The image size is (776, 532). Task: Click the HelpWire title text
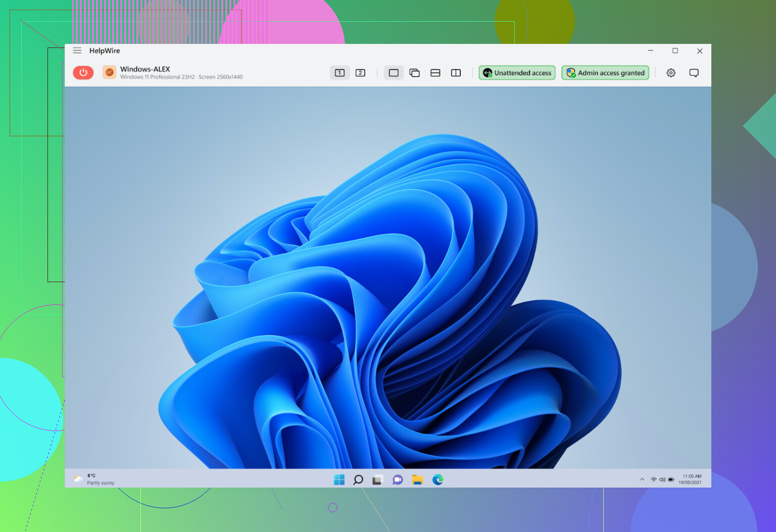[105, 50]
